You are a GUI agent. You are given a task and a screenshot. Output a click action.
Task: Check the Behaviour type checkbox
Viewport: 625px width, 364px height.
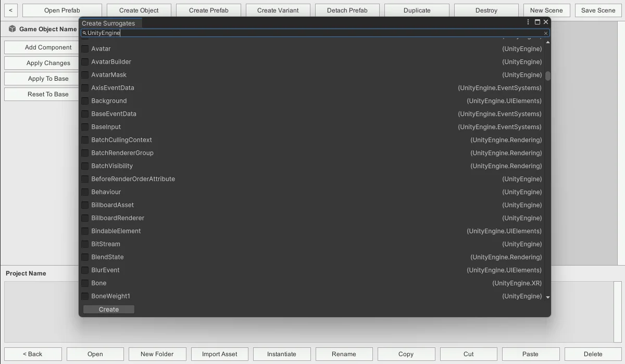[x=84, y=192]
